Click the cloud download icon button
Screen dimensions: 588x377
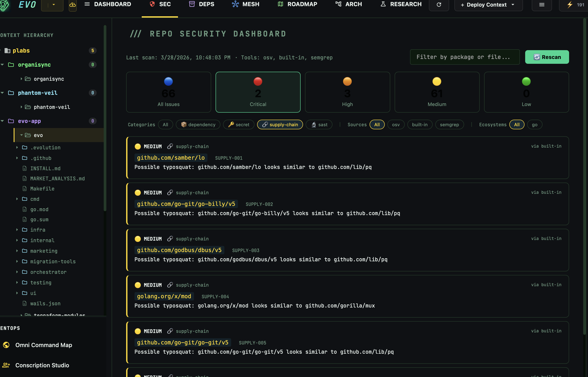pos(73,5)
